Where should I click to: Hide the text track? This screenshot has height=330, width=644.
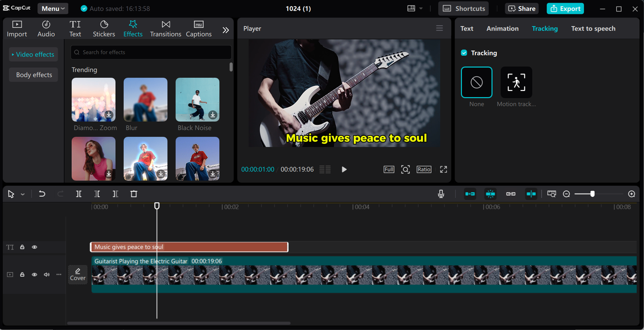coord(35,247)
